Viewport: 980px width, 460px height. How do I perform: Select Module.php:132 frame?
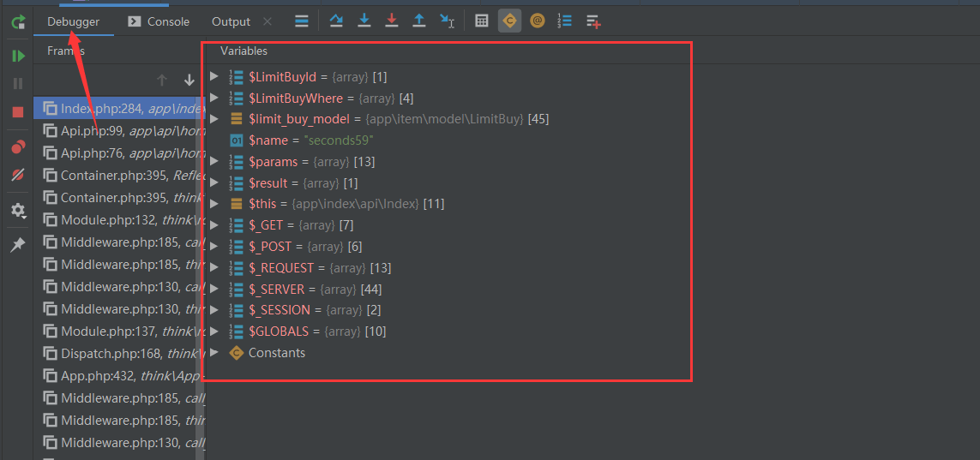(119, 219)
